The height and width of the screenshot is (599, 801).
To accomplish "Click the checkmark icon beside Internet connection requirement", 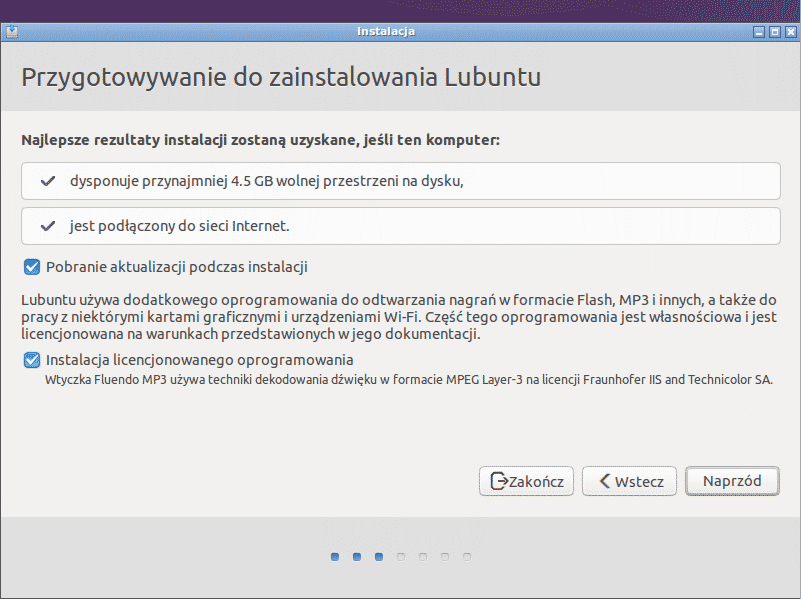I will [47, 226].
